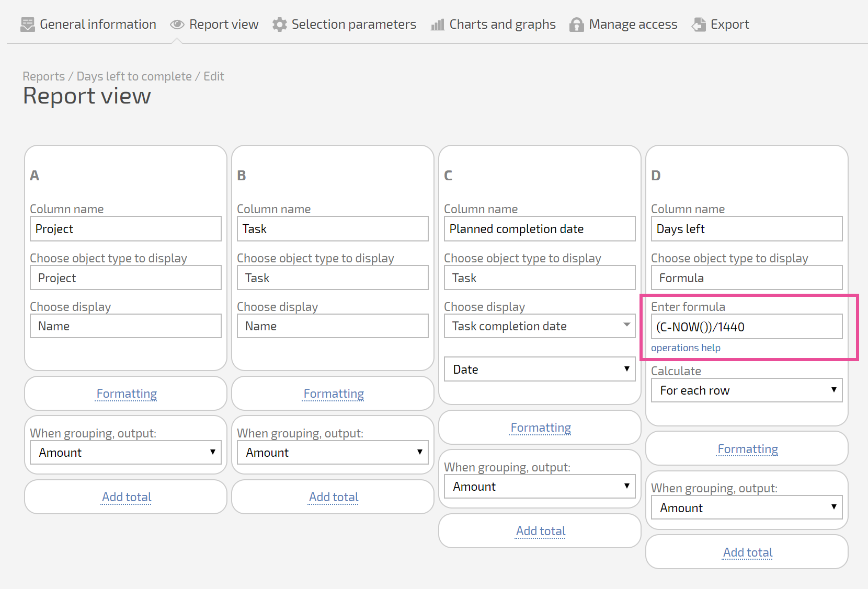Click the Export icon
The image size is (868, 589).
point(699,25)
